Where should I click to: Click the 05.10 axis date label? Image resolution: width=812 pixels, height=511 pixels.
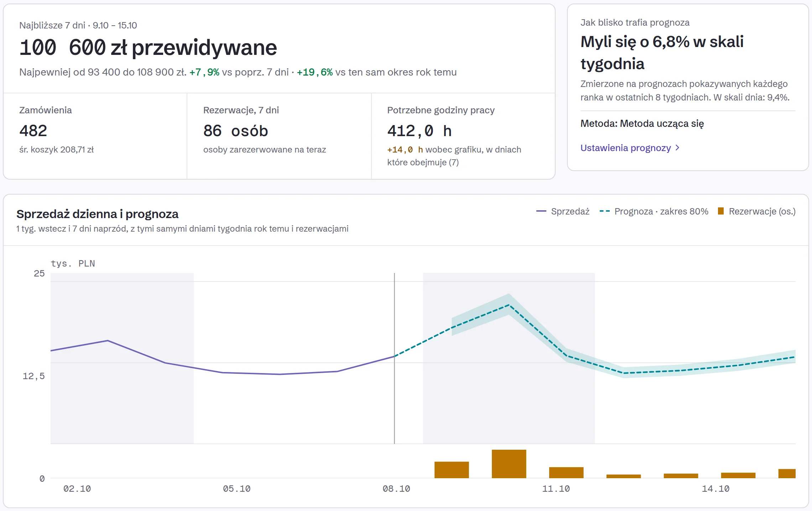pos(237,489)
